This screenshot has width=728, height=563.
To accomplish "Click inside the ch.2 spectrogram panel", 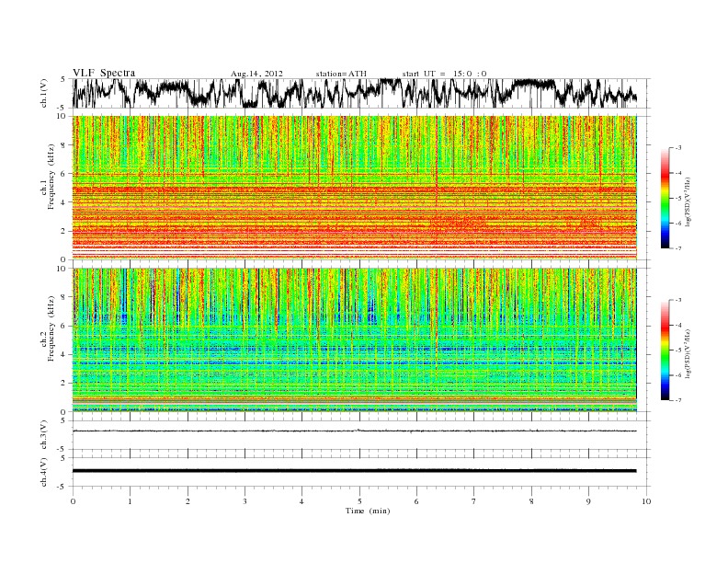I will pos(355,340).
